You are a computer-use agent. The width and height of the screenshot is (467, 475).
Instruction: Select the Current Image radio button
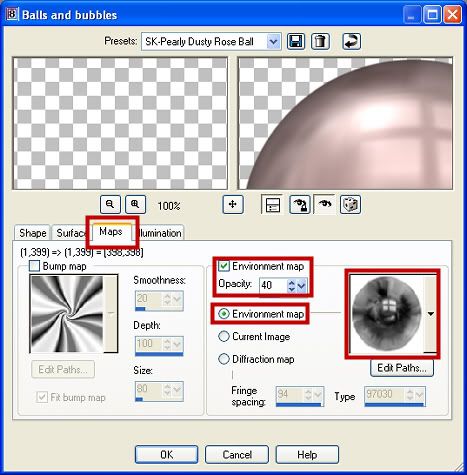(x=224, y=336)
